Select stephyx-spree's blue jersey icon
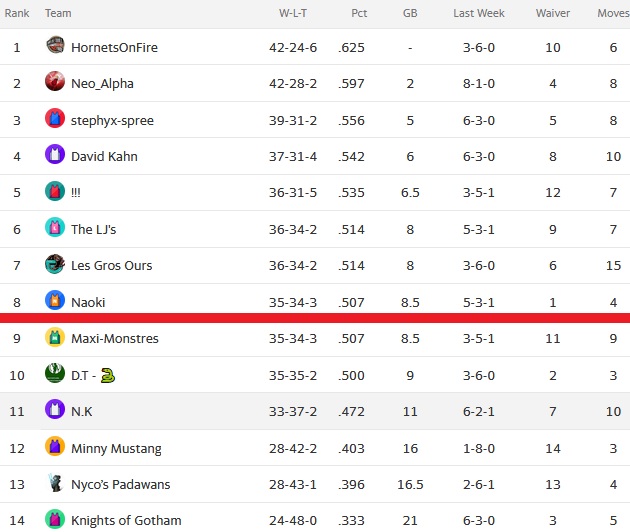Viewport: 630px width, 532px height. 55,118
